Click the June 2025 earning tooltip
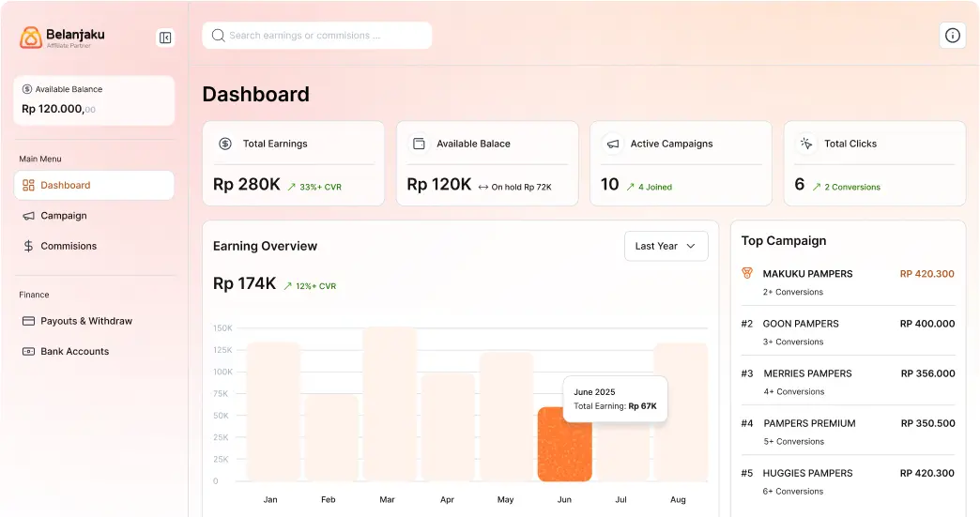Screen dimensions: 980x517 click(x=615, y=399)
